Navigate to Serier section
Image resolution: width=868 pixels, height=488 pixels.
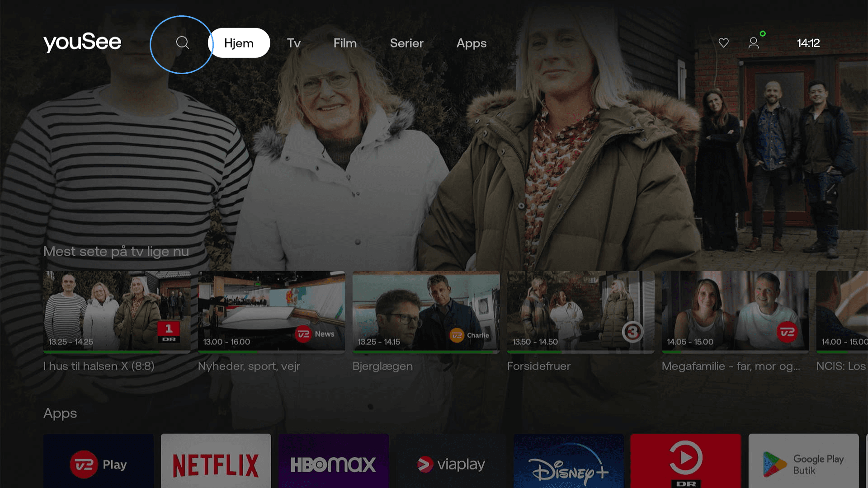406,43
